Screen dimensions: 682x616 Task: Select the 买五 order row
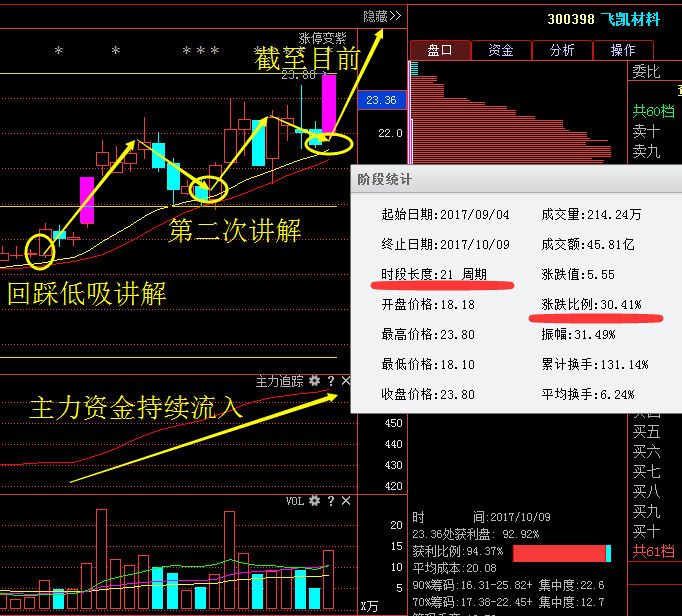coord(646,432)
